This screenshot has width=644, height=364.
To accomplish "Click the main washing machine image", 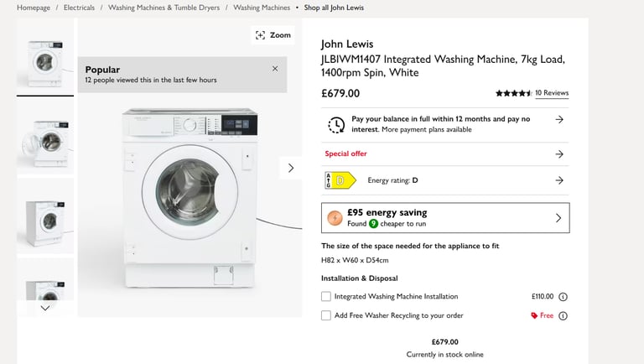I will [190, 198].
